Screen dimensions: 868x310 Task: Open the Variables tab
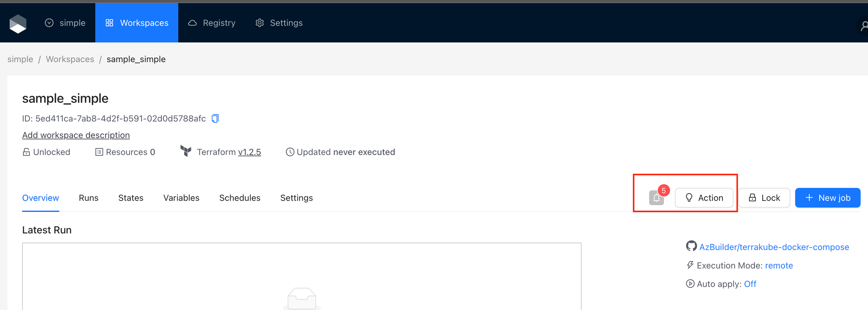(181, 198)
